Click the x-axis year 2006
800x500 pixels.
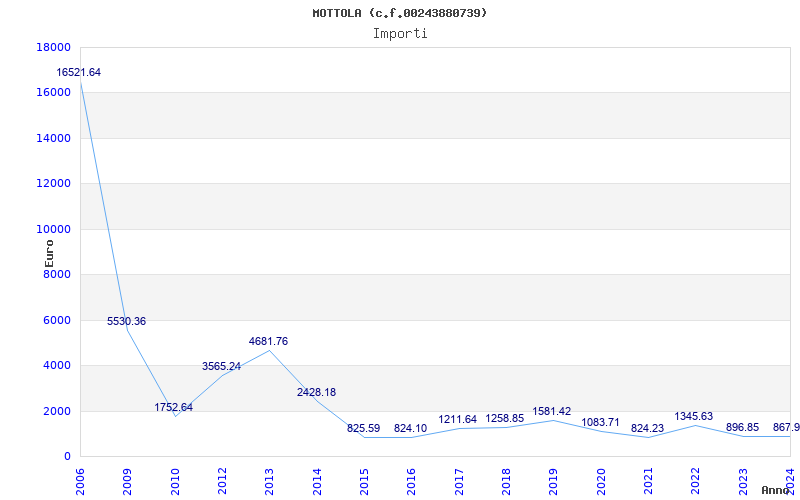(x=81, y=482)
